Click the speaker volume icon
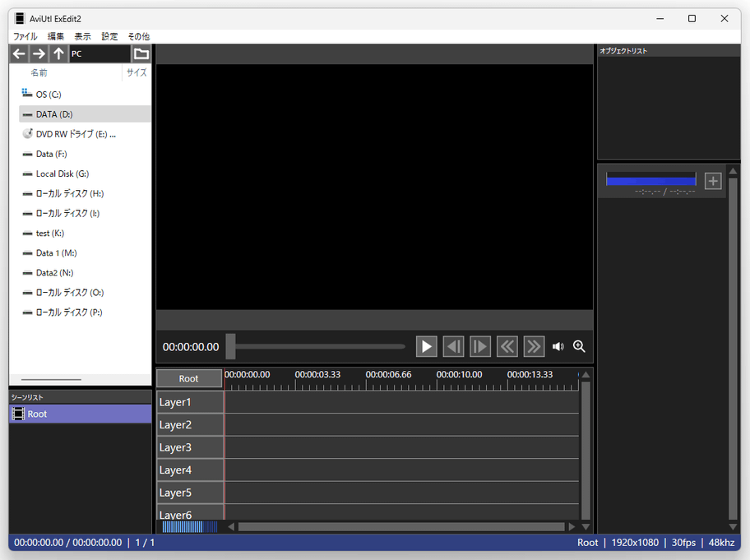The width and height of the screenshot is (750, 560). [x=558, y=346]
